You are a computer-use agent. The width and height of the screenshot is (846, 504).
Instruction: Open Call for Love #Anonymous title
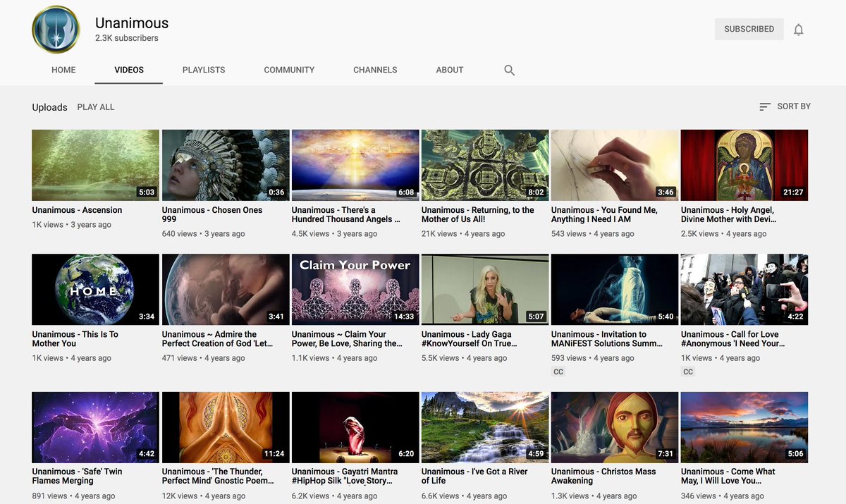733,339
